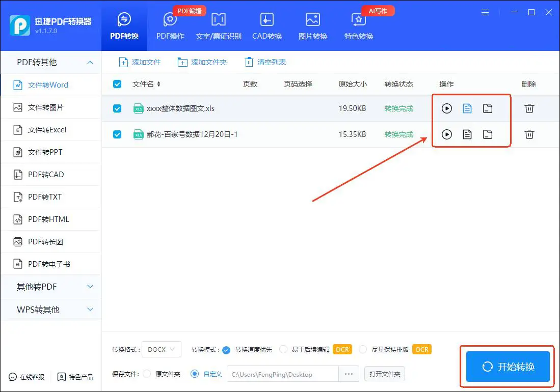The width and height of the screenshot is (560, 392).
Task: Uncheck the xxxx整体数据图文.xls file
Action: point(117,108)
